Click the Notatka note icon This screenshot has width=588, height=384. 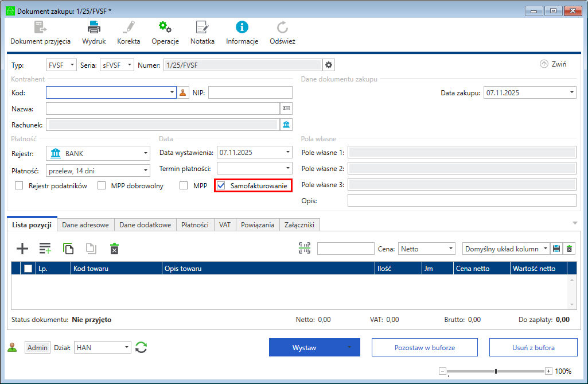(x=202, y=27)
